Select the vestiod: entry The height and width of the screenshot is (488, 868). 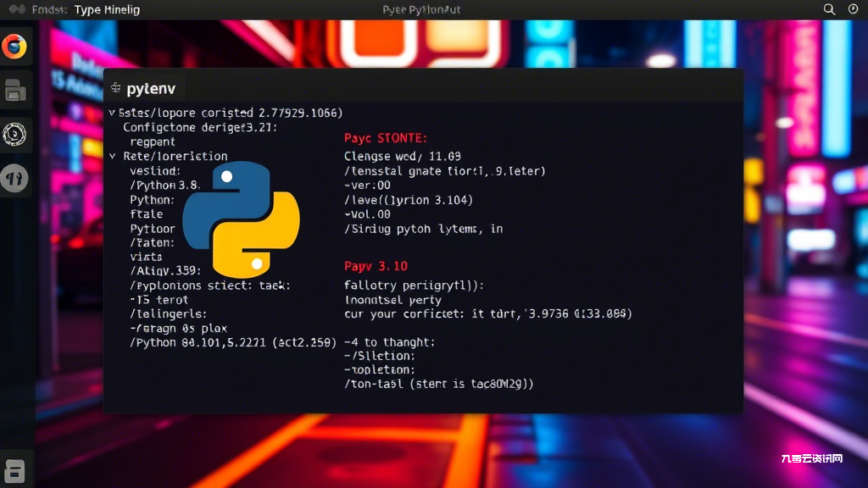click(x=155, y=171)
